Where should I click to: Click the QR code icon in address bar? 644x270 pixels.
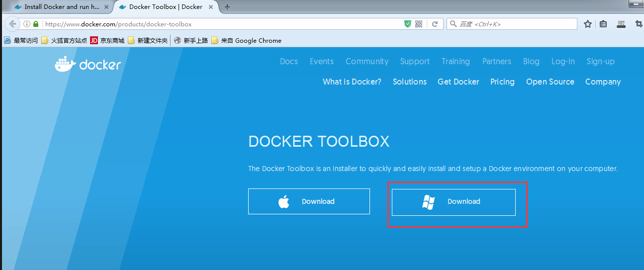click(419, 24)
